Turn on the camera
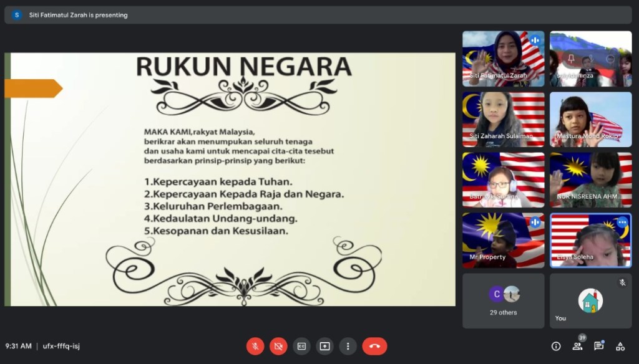Image resolution: width=639 pixels, height=364 pixels. (278, 346)
